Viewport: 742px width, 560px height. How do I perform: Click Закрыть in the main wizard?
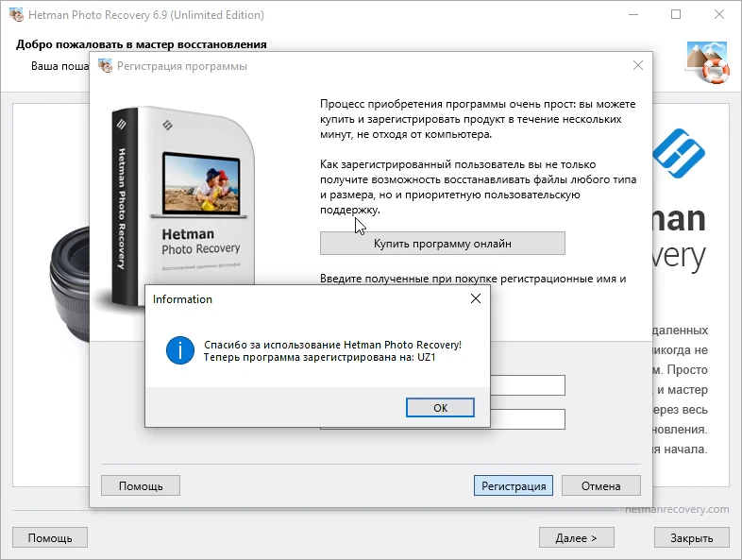(691, 537)
